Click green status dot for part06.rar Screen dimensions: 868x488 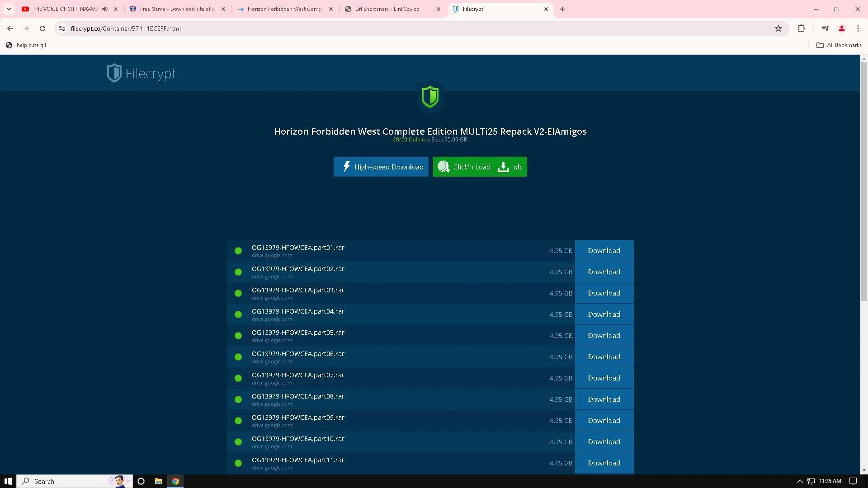238,357
